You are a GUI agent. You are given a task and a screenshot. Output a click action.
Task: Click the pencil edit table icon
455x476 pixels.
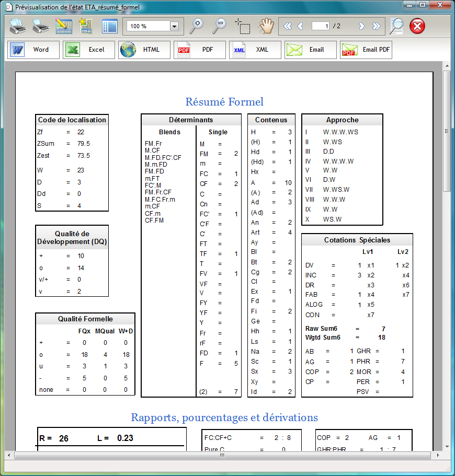(64, 26)
